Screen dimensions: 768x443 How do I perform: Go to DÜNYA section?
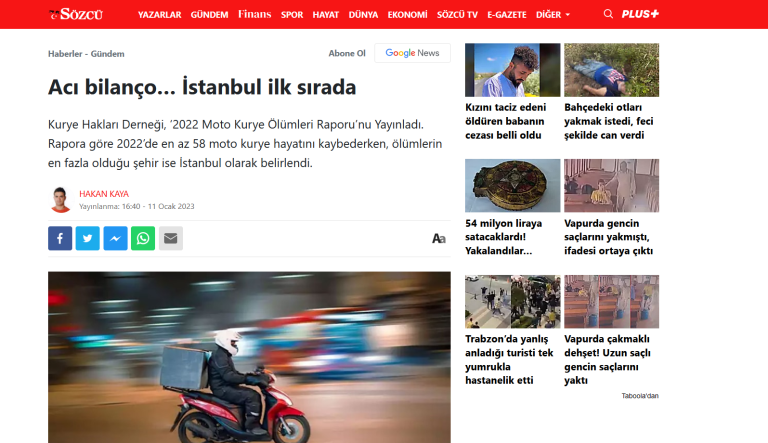(x=363, y=15)
